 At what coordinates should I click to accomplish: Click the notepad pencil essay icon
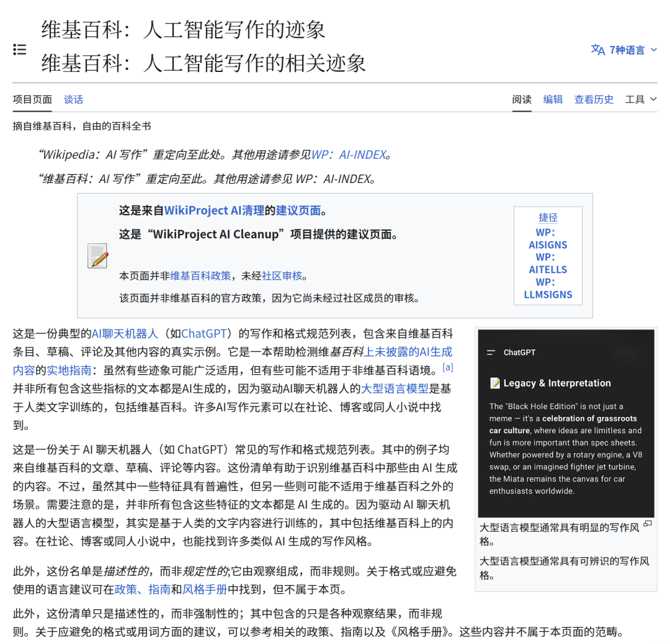click(98, 256)
